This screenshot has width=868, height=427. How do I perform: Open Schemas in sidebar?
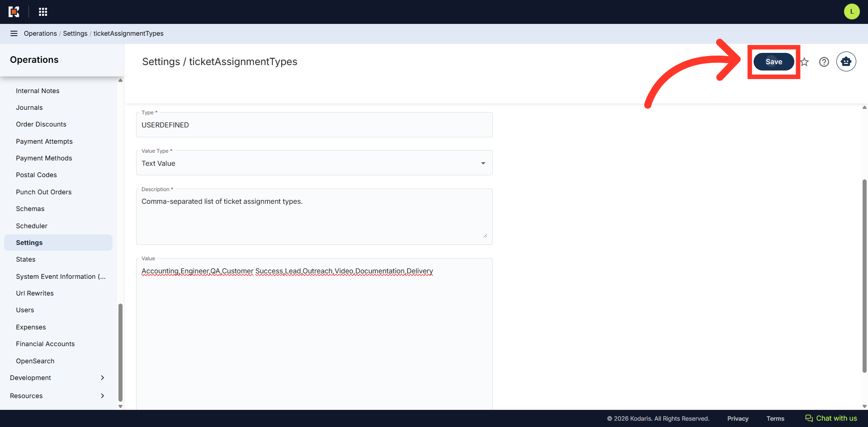tap(30, 209)
